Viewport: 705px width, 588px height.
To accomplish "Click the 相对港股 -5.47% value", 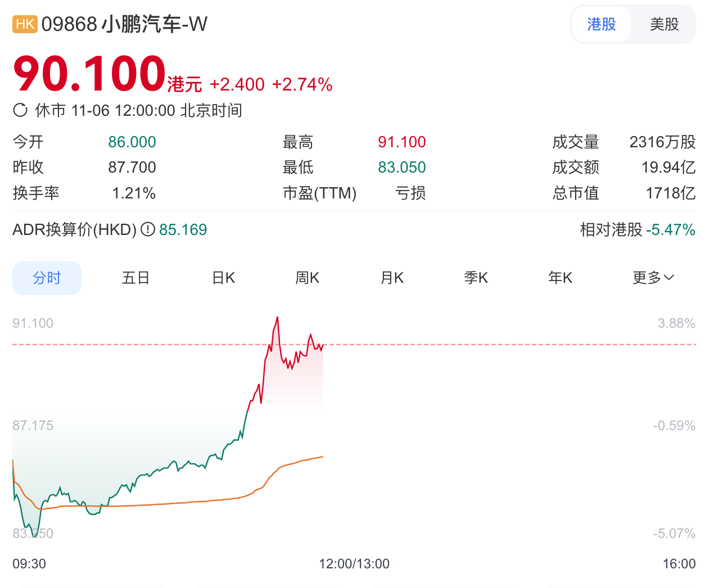I will [671, 229].
